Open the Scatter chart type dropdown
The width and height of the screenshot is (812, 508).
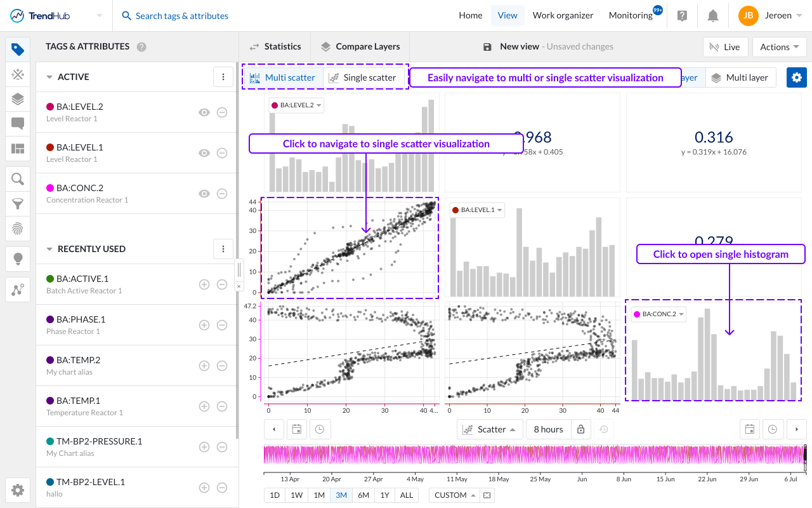pyautogui.click(x=492, y=429)
